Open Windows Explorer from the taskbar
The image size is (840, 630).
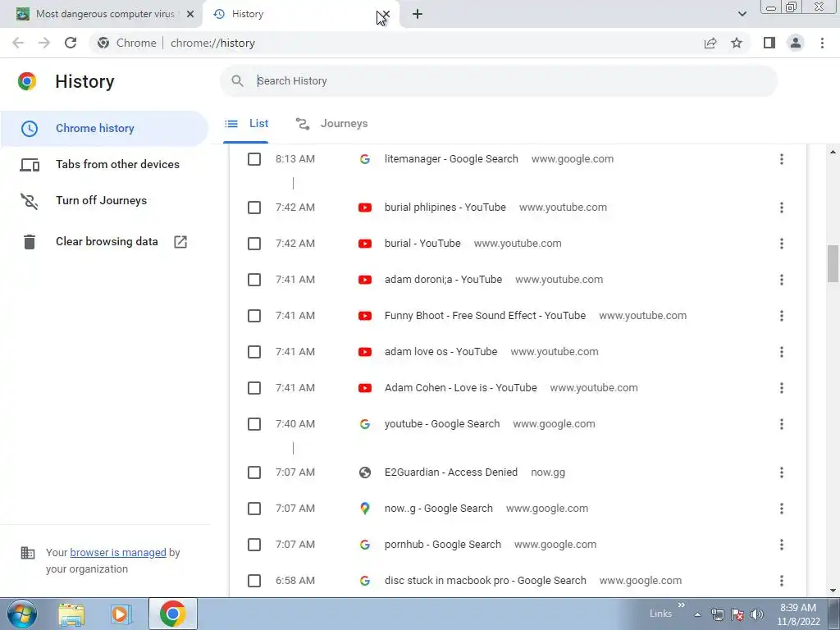(x=71, y=614)
